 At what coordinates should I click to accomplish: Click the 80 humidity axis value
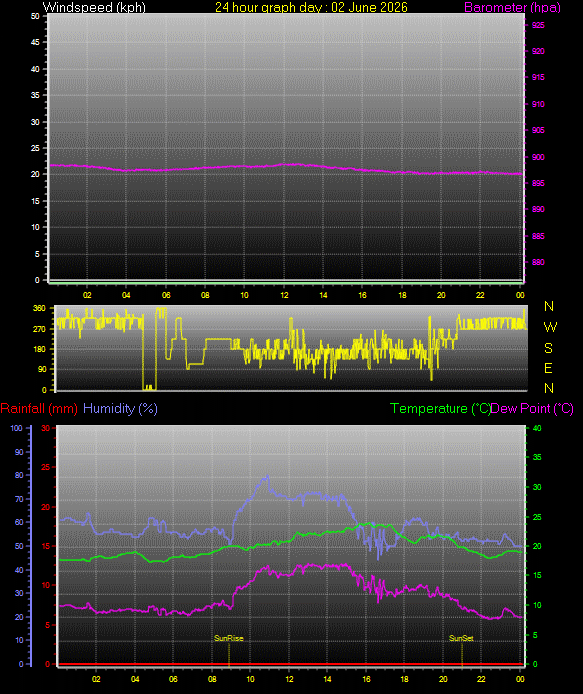[x=19, y=475]
